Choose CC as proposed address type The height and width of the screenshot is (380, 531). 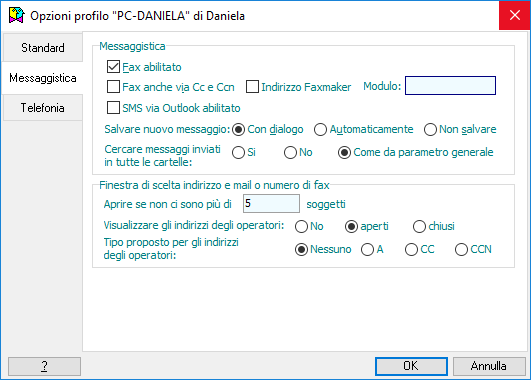[x=411, y=250]
